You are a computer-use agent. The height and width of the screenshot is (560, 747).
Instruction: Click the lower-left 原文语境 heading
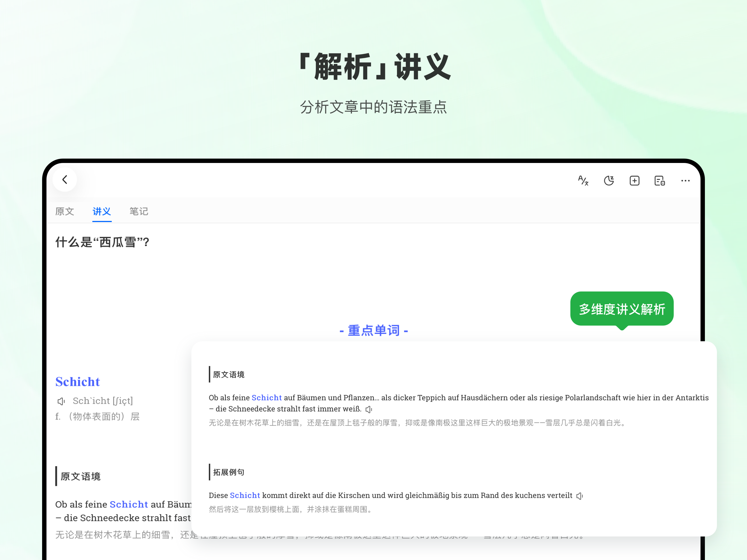click(x=80, y=477)
